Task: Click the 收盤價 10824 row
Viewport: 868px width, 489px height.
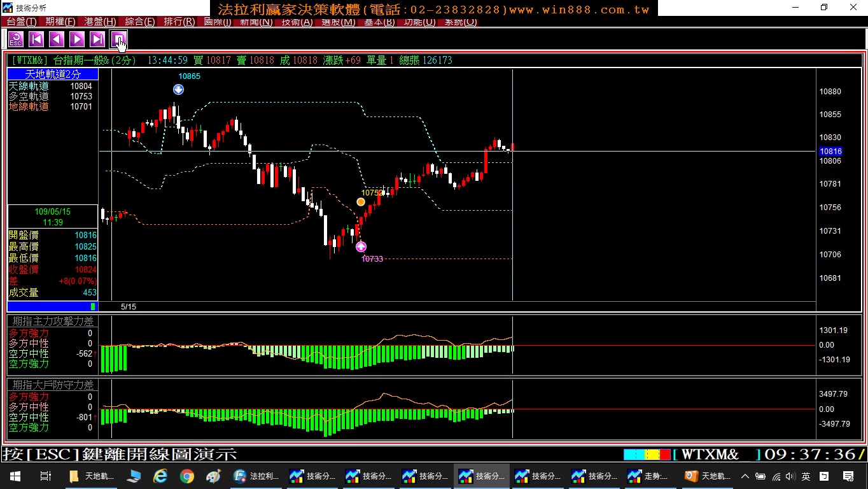Action: click(x=53, y=269)
